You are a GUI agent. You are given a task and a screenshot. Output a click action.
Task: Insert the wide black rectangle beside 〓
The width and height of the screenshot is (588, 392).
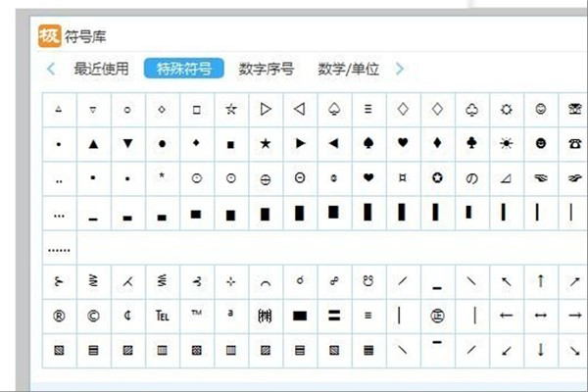[x=300, y=316]
